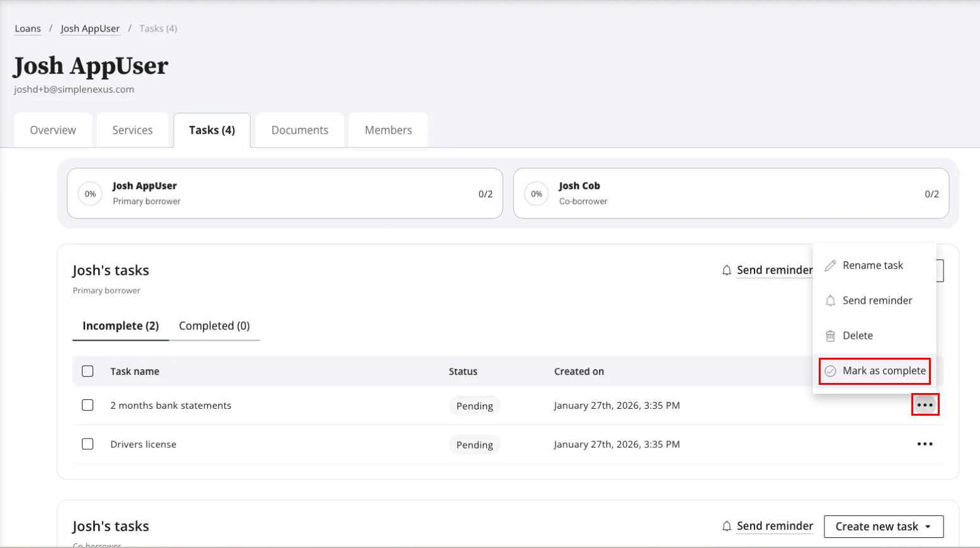Open three-dot menu for Drivers license task

[x=925, y=444]
